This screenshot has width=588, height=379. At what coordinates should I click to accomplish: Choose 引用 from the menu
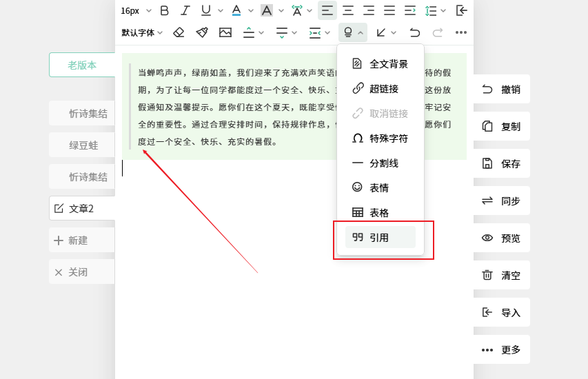381,237
